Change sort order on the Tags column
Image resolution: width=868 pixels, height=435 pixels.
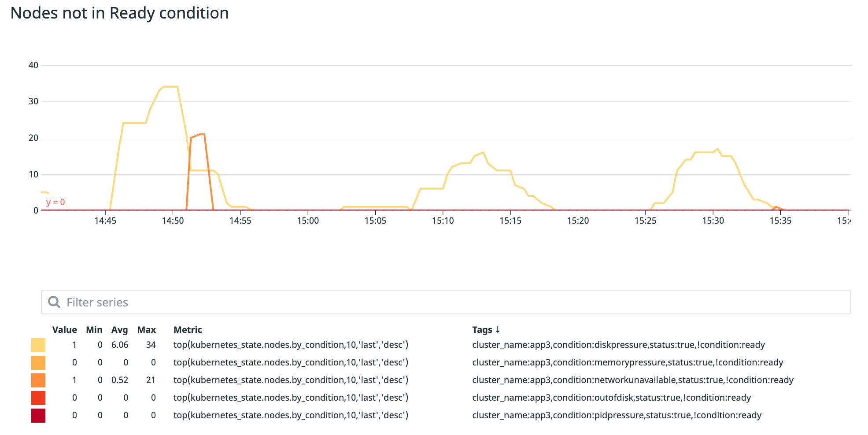coord(486,329)
